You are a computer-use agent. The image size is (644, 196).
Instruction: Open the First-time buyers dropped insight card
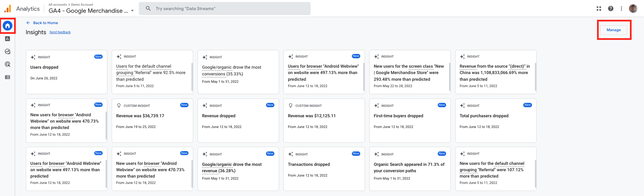click(x=410, y=121)
